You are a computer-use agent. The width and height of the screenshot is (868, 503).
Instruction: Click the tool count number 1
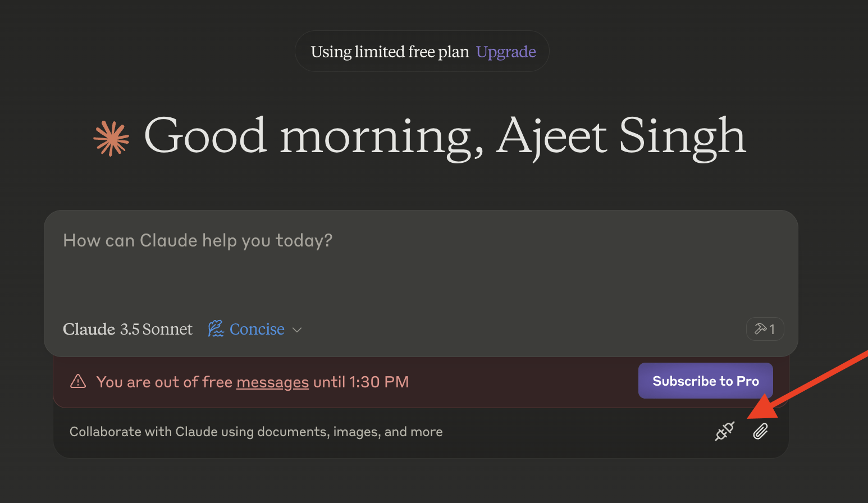773,329
